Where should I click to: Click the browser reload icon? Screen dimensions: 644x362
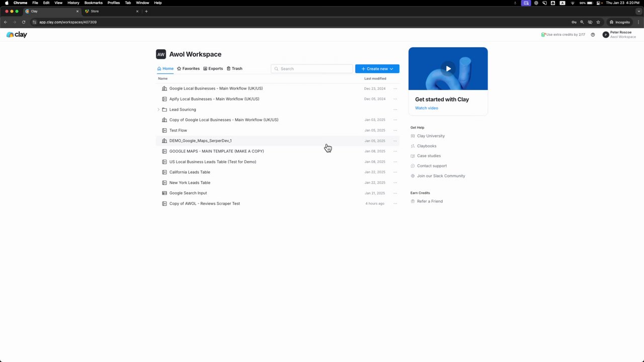pyautogui.click(x=23, y=22)
